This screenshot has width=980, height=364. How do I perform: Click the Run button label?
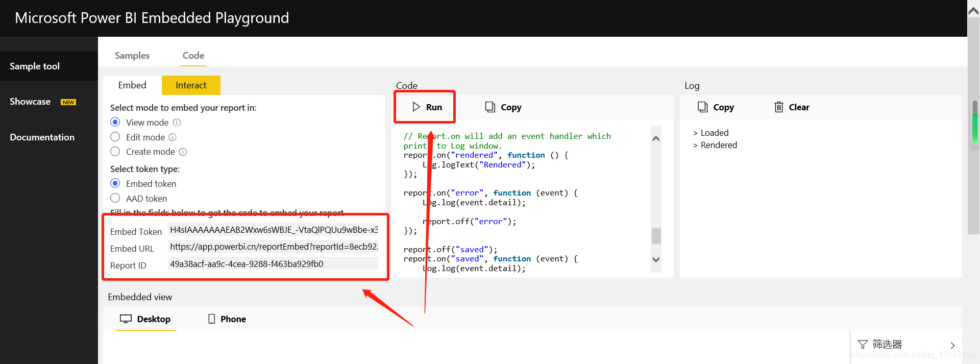[x=434, y=107]
